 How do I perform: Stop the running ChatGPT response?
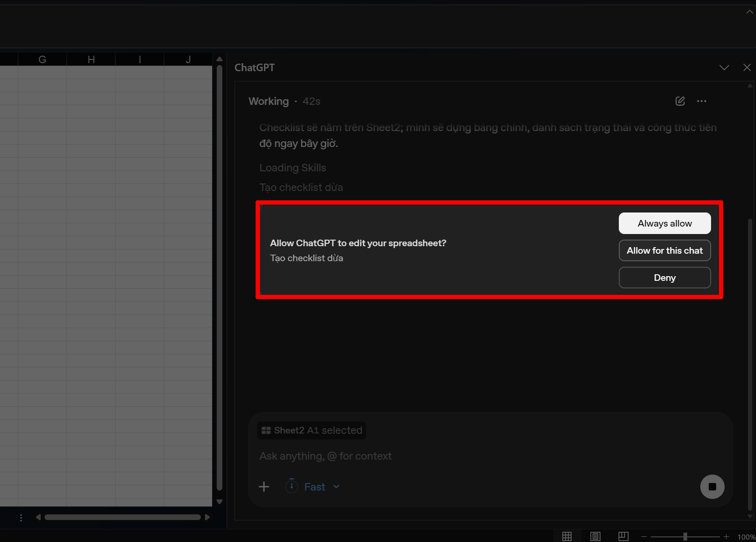click(712, 487)
